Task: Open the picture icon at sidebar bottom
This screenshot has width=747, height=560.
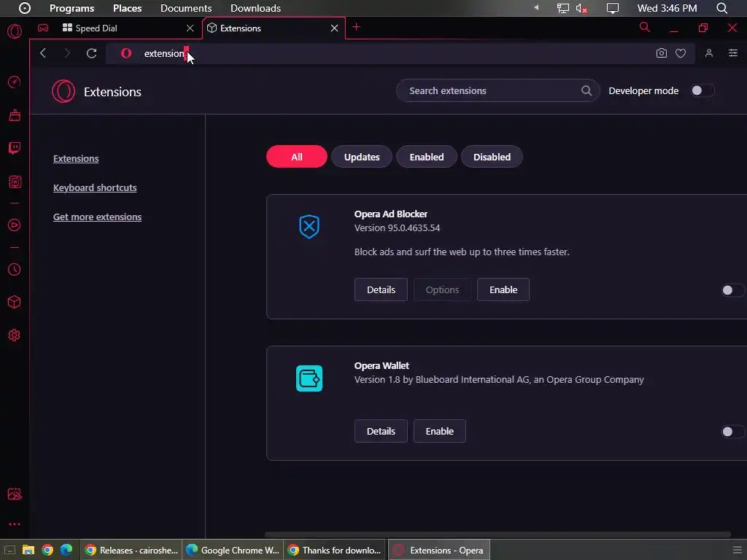Action: (x=15, y=494)
